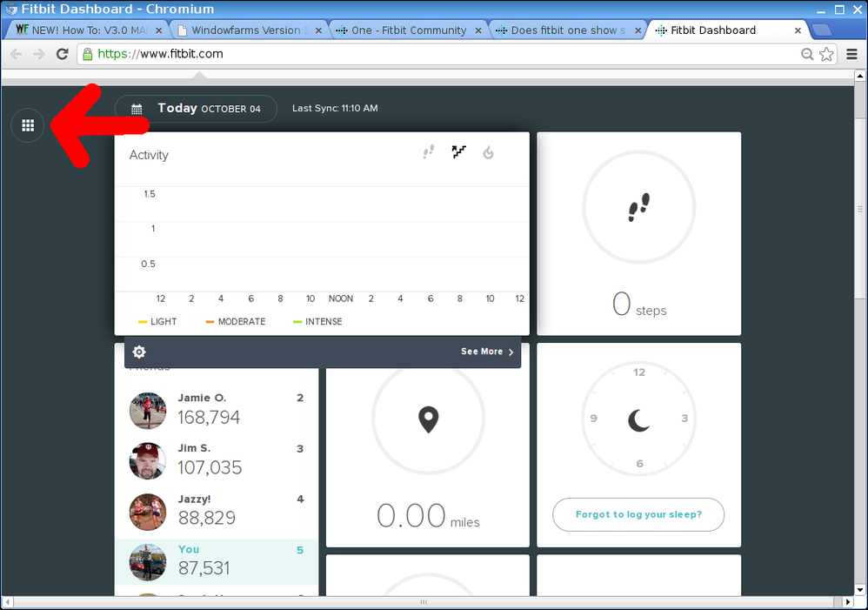Close the One - Fitbit Community tab

click(478, 30)
